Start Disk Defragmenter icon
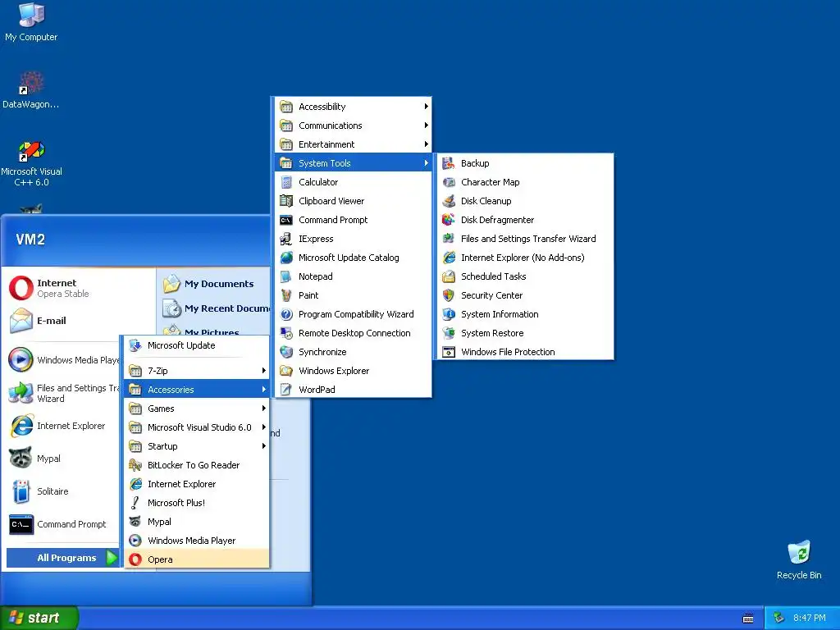840x630 pixels. coord(449,220)
